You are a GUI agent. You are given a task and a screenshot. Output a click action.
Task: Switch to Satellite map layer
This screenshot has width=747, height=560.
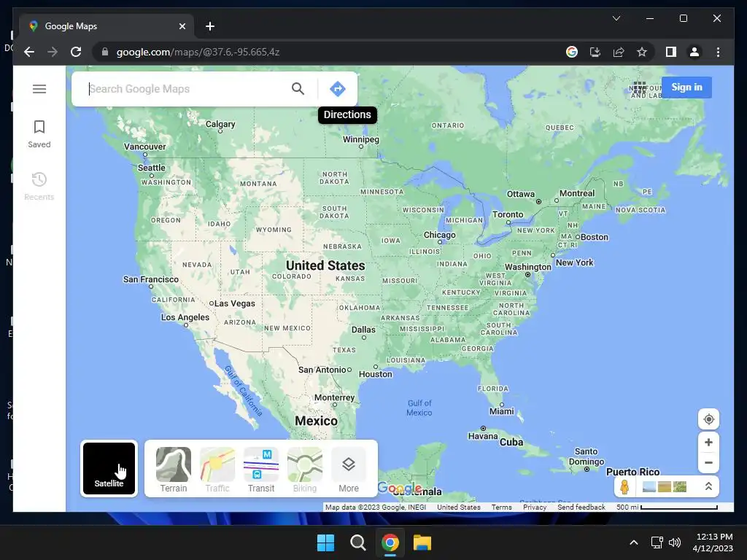click(x=109, y=469)
